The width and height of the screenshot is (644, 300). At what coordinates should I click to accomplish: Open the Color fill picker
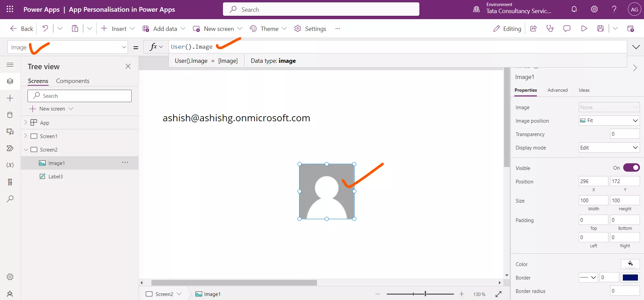tap(630, 264)
